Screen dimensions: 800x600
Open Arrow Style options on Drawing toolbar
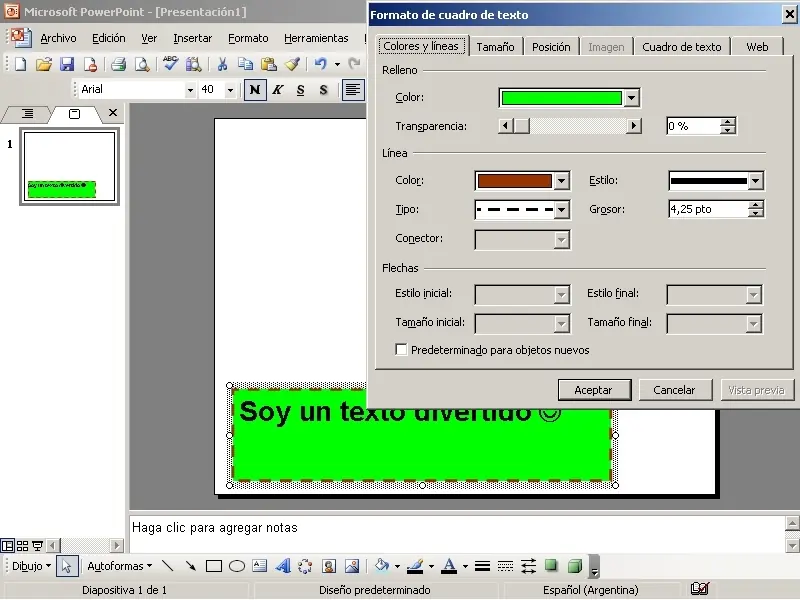529,566
